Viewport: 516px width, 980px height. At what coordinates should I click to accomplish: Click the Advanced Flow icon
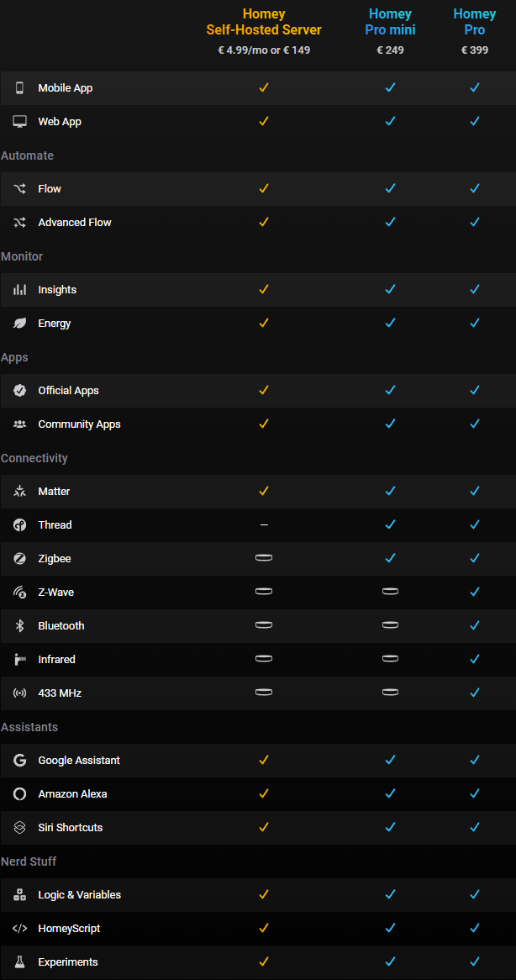19,223
